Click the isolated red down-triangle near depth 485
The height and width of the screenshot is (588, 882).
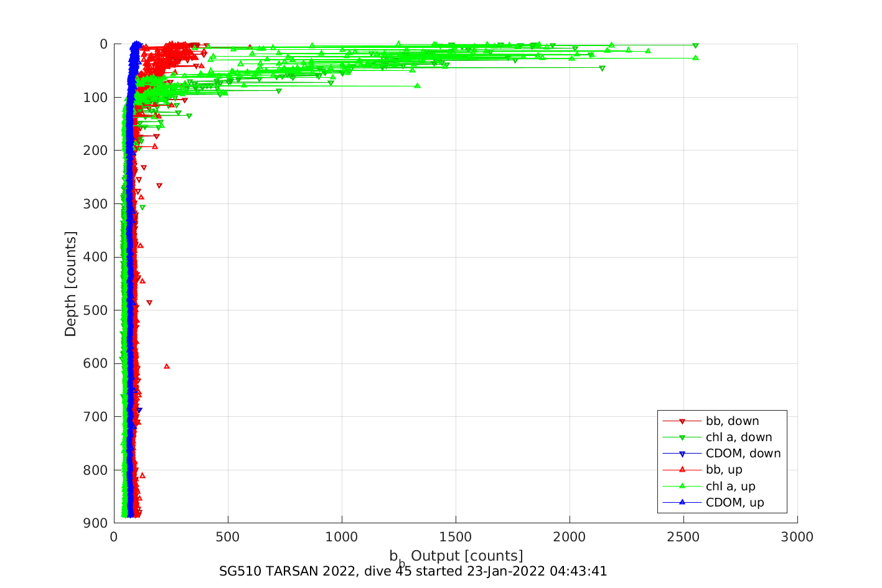pyautogui.click(x=149, y=303)
